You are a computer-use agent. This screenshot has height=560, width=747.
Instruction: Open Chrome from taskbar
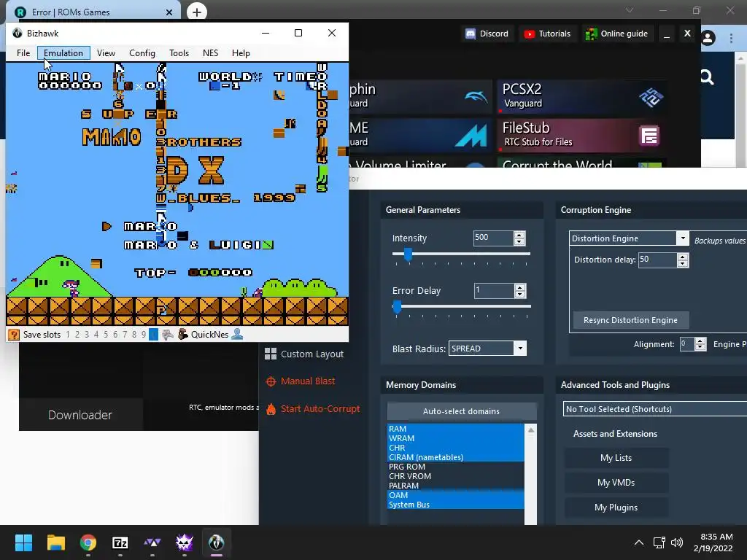88,542
